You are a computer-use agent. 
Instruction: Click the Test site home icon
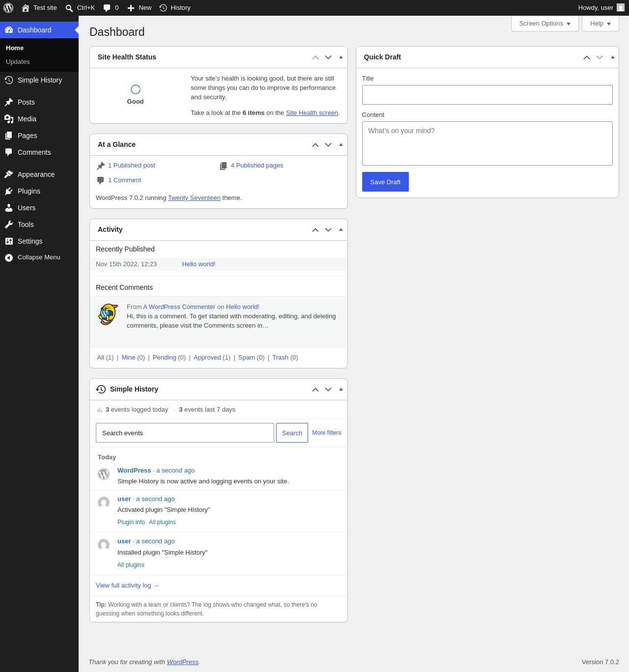point(26,8)
